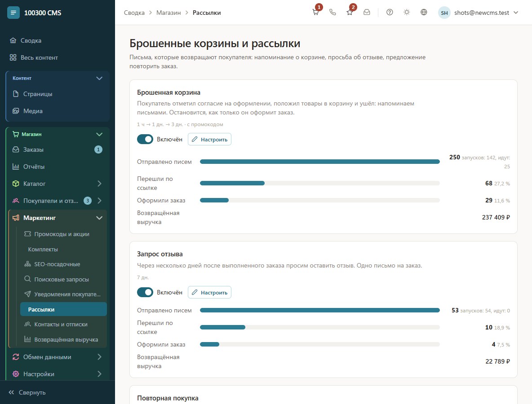Click the Перешли по ссылке bar showing 68
This screenshot has height=404, width=532.
pyautogui.click(x=319, y=183)
